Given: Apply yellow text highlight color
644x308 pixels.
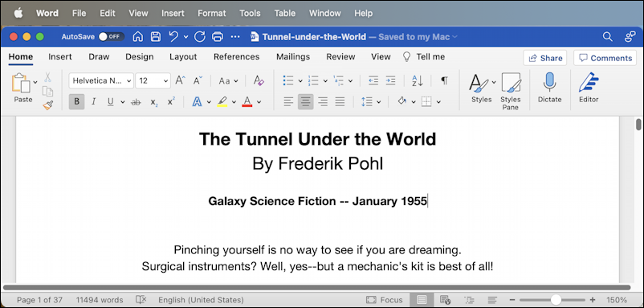Looking at the screenshot, I should click(x=222, y=102).
